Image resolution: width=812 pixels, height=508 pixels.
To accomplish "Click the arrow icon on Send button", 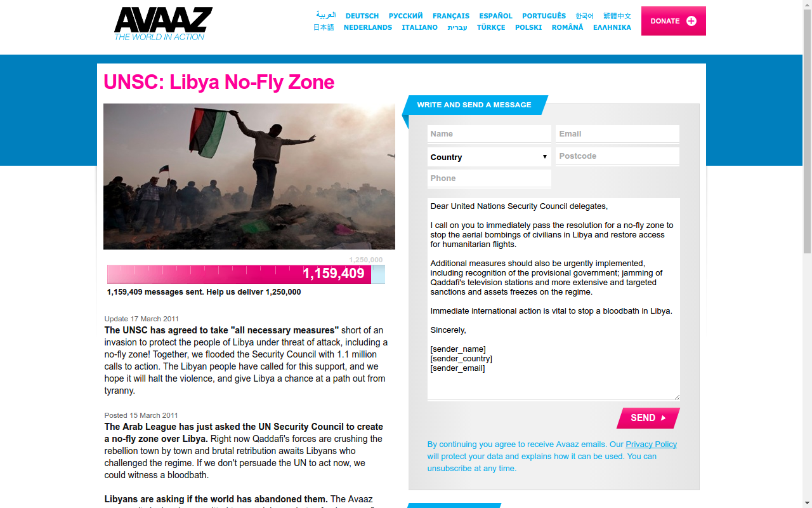I will click(x=664, y=418).
